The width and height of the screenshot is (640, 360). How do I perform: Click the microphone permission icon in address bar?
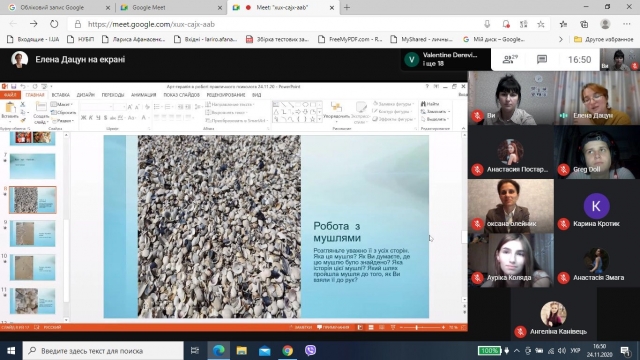coord(487,24)
